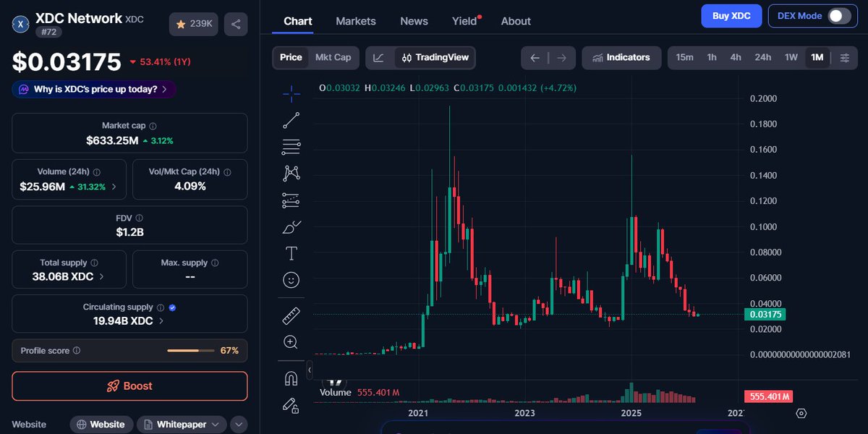The height and width of the screenshot is (434, 868).
Task: Click the Boost button
Action: coord(129,386)
